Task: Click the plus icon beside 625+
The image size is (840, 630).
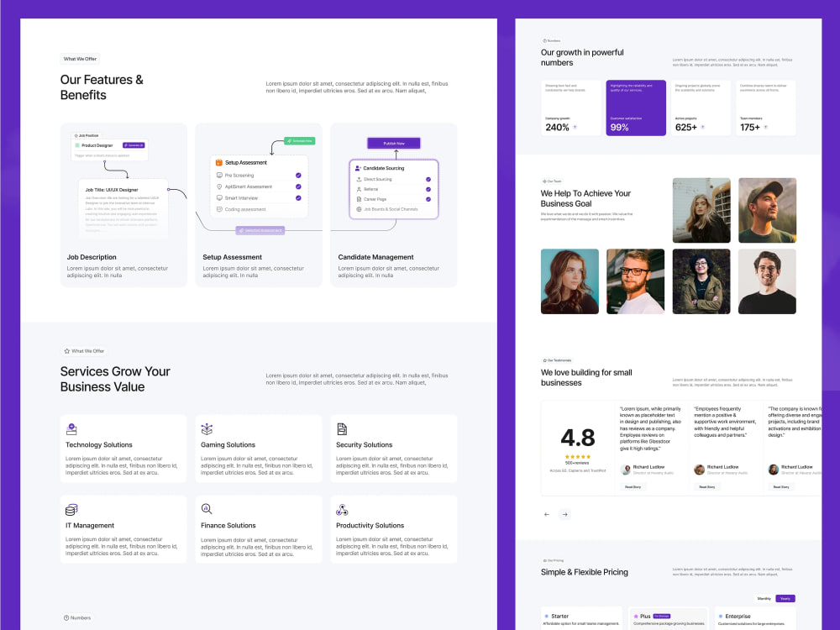Action: (x=703, y=127)
